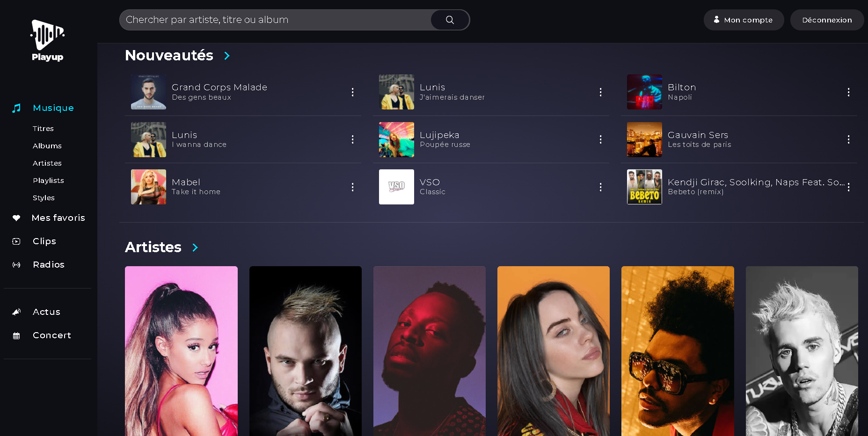
Task: Click Lunis J'aimerais danser cover
Action: pyautogui.click(x=396, y=92)
